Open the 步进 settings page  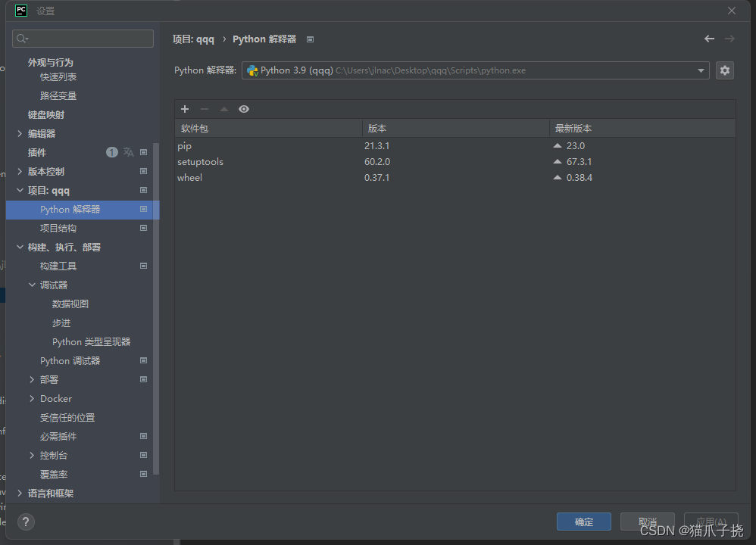[x=61, y=323]
